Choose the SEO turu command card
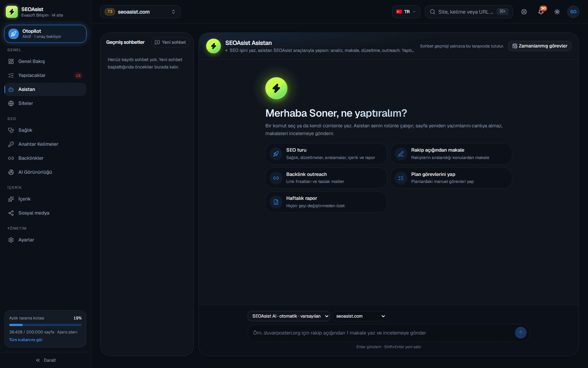 (326, 154)
